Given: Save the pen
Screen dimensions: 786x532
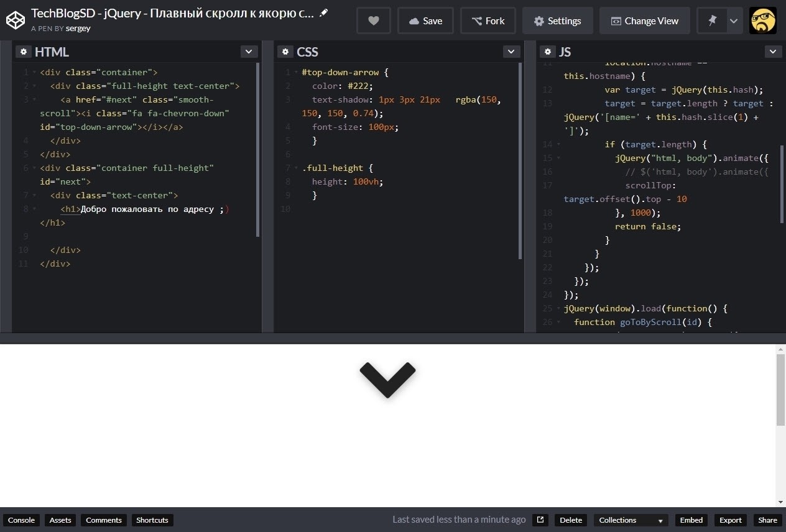Looking at the screenshot, I should (425, 21).
